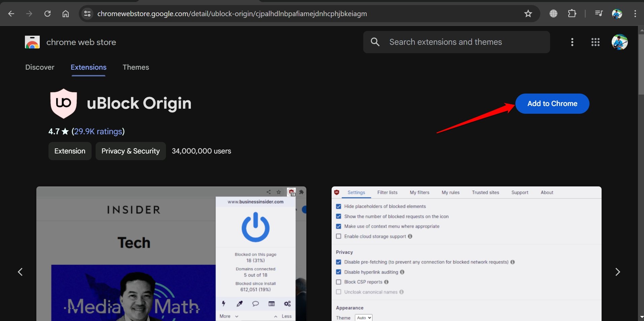Enable cloud storage support checkbox
This screenshot has width=644, height=321.
click(339, 236)
